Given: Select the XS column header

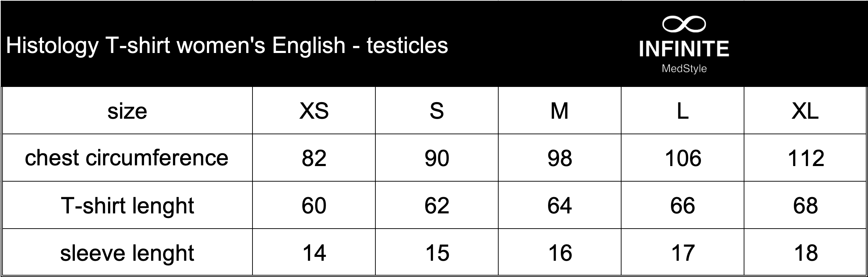Looking at the screenshot, I should point(314,111).
